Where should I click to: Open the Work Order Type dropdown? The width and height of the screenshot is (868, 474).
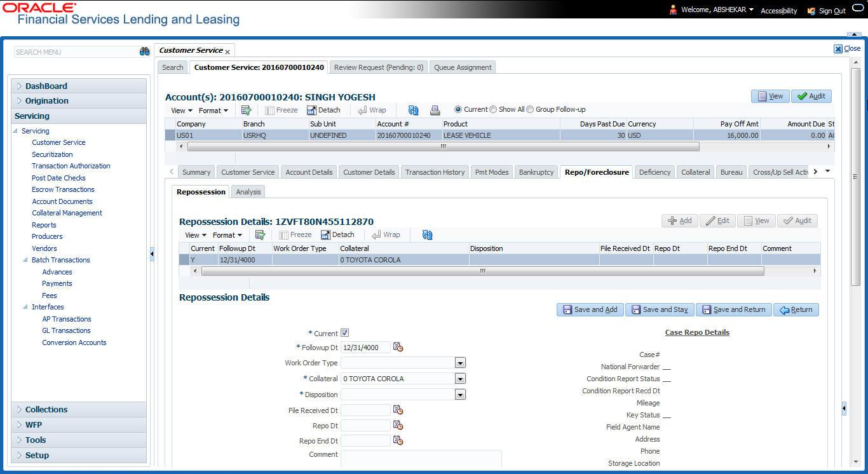pyautogui.click(x=461, y=363)
